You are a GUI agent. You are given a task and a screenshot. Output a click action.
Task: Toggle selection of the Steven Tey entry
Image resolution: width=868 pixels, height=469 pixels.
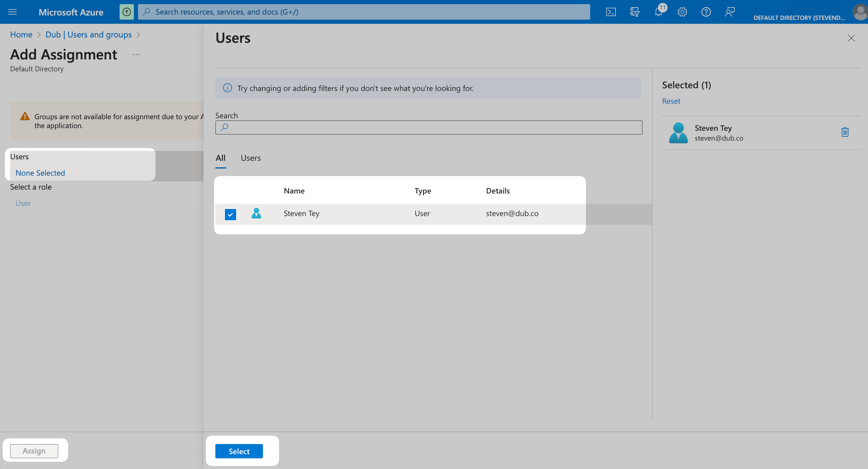tap(231, 214)
